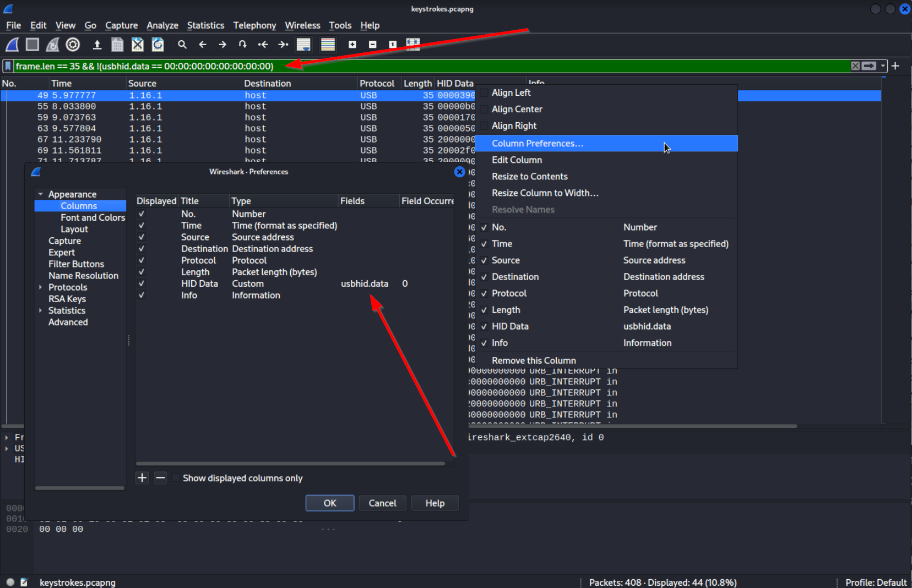This screenshot has height=588, width=912.
Task: Open the Statistics menu
Action: coord(205,25)
